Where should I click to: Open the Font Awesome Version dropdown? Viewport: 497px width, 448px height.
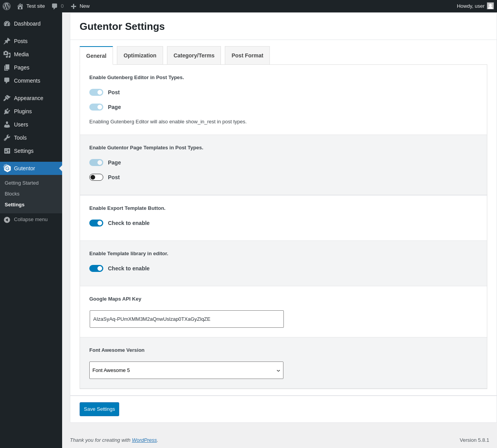186,370
